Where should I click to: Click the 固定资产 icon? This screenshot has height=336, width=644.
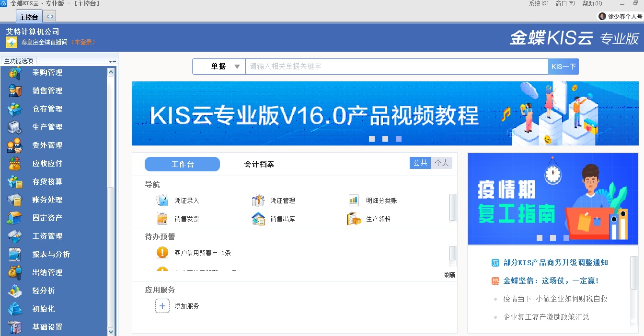[14, 218]
